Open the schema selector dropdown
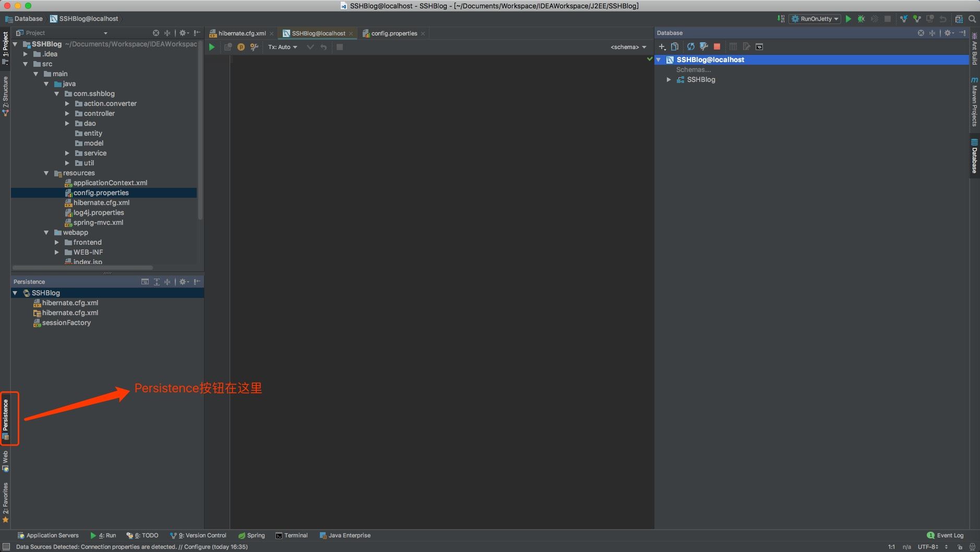The width and height of the screenshot is (980, 552). click(x=628, y=47)
